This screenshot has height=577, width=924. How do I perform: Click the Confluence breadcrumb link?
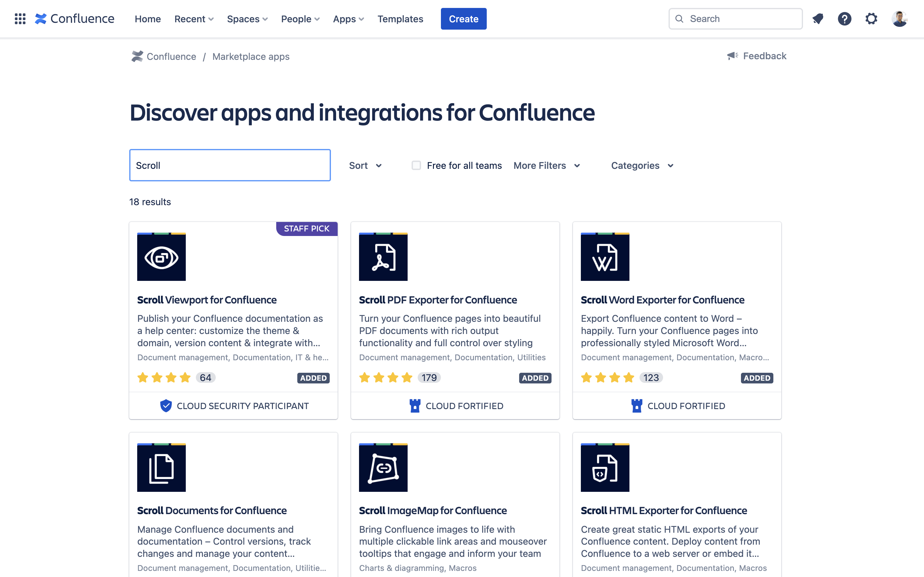click(x=171, y=56)
